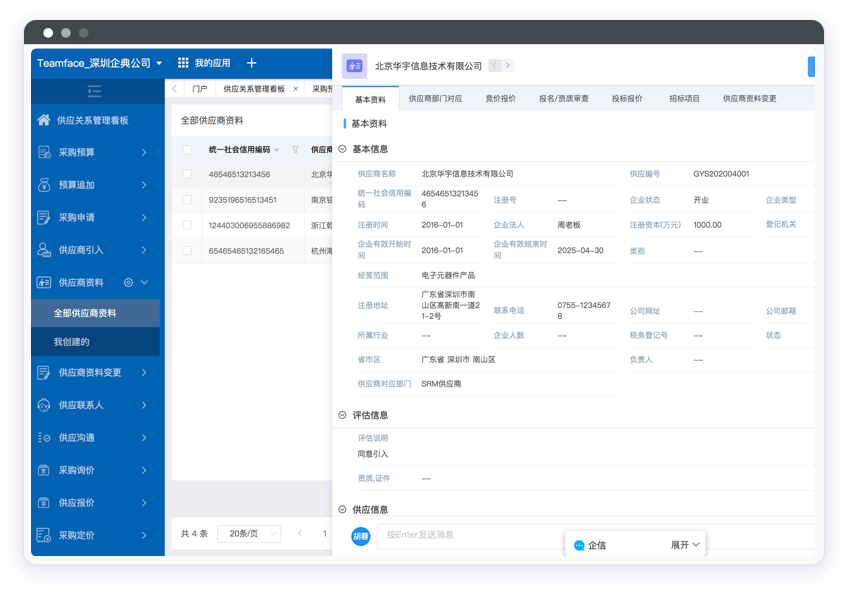Toggle the select-all checkbox in table header
This screenshot has height=592, width=848.
click(187, 150)
